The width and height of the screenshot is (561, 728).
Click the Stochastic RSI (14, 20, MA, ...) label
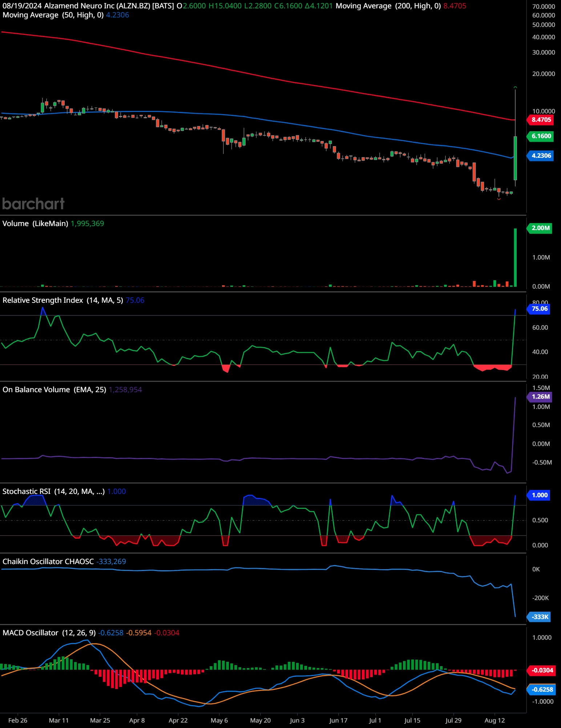coord(54,491)
